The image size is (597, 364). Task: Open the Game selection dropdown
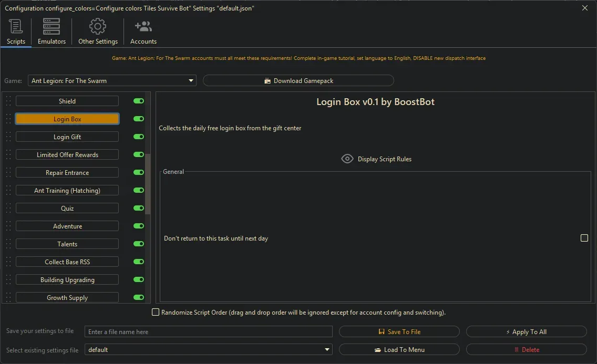tap(112, 81)
